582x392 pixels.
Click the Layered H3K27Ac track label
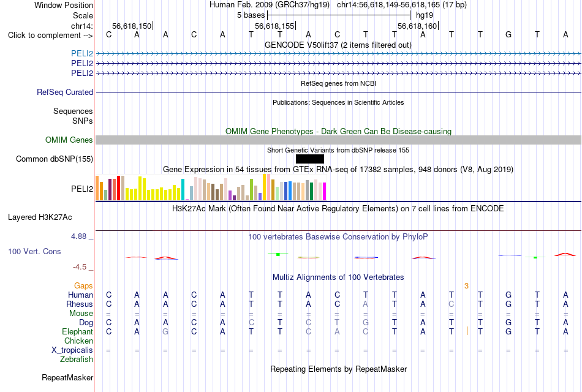pyautogui.click(x=40, y=217)
